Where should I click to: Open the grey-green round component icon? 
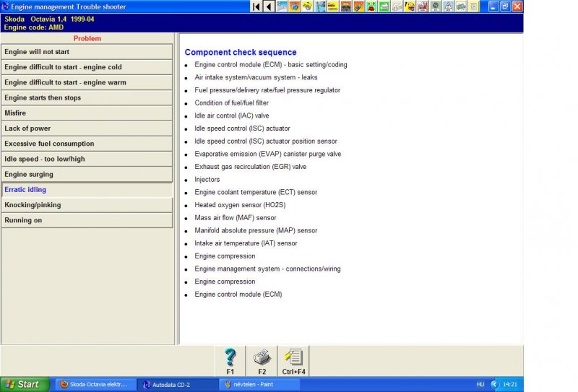[436, 6]
